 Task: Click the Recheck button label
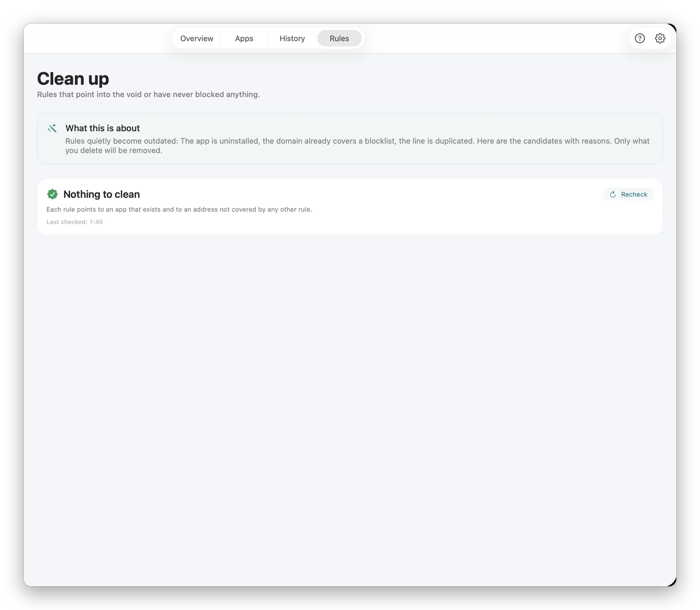634,194
